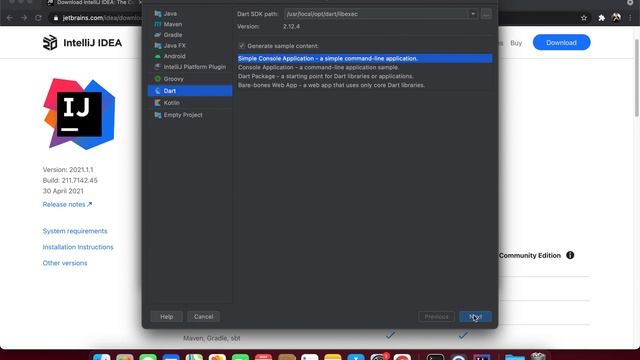The image size is (640, 360).
Task: Select Bare-bones Web App template
Action: click(365, 85)
